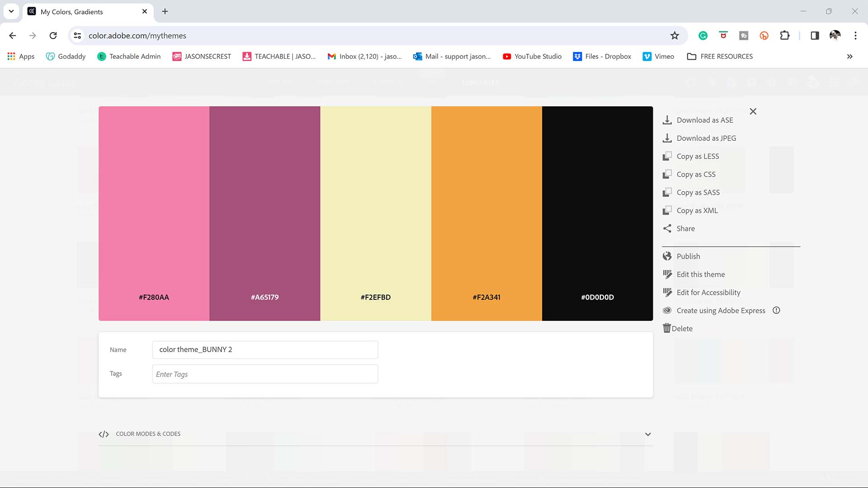Choose Download as ASE option

tap(705, 120)
